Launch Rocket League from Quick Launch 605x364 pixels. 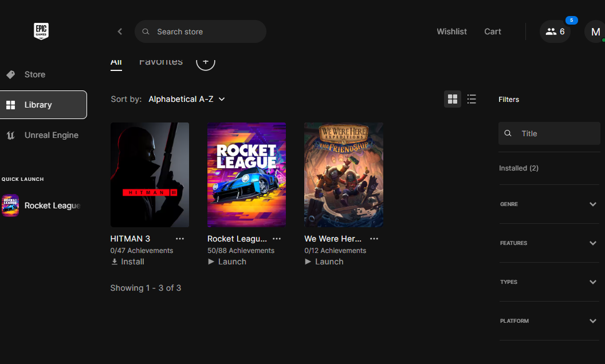[x=42, y=205]
